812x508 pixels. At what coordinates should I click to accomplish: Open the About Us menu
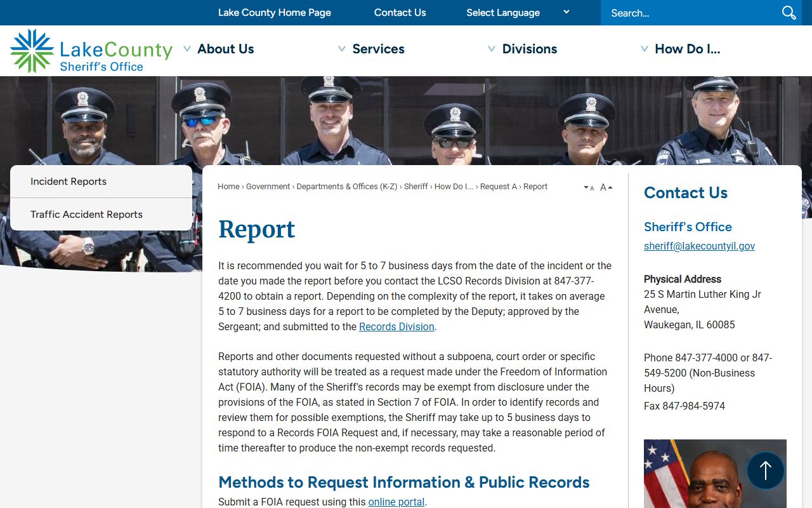226,49
